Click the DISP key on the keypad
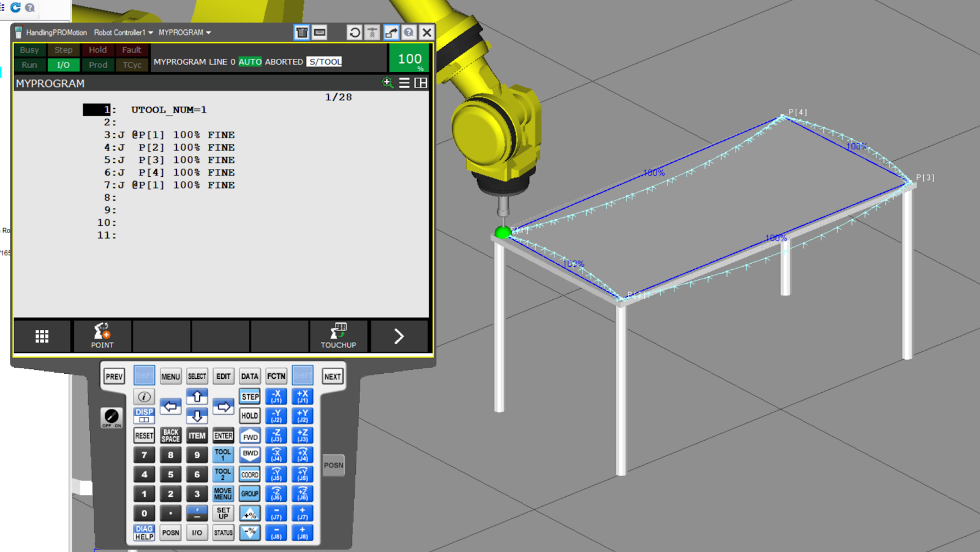 coord(144,416)
